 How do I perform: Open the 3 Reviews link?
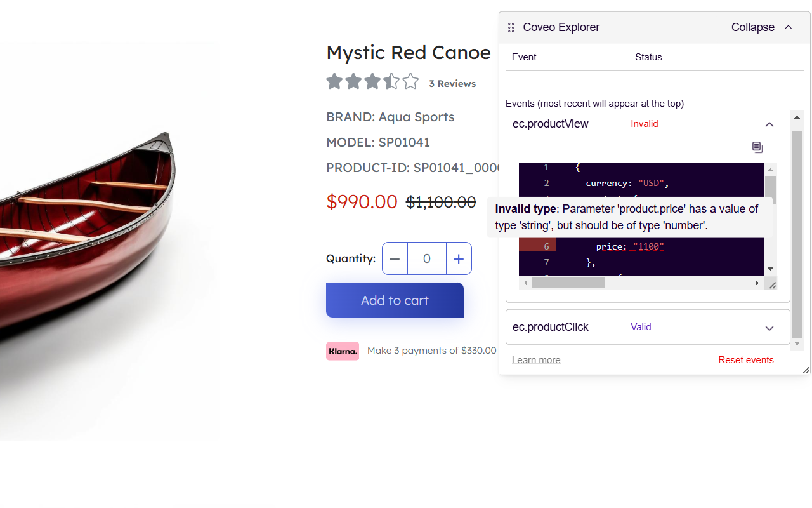[x=452, y=84]
